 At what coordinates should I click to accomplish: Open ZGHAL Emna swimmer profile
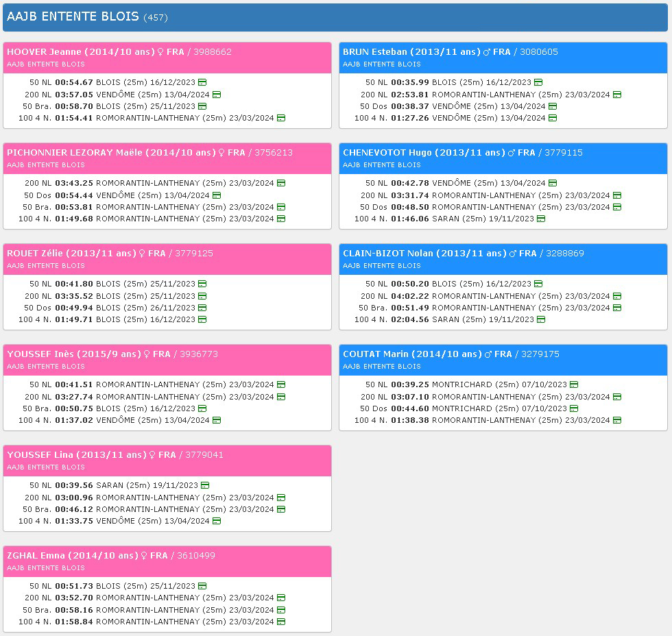pyautogui.click(x=73, y=555)
